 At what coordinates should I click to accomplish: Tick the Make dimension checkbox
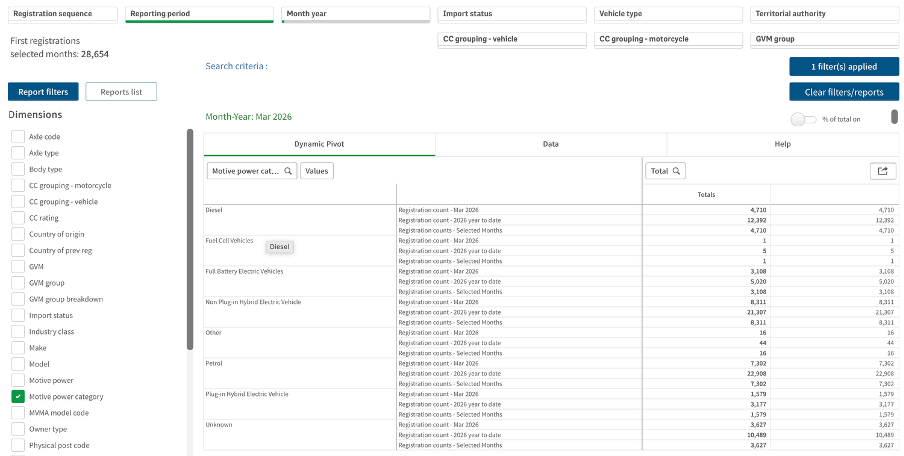pos(18,348)
